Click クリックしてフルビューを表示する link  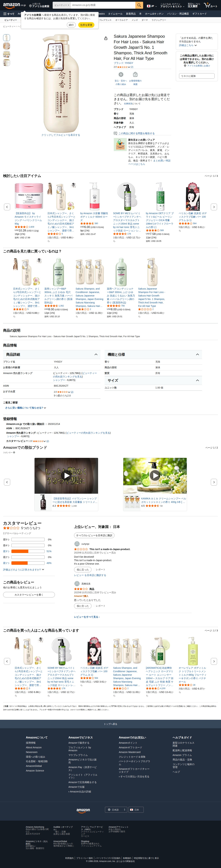61,135
